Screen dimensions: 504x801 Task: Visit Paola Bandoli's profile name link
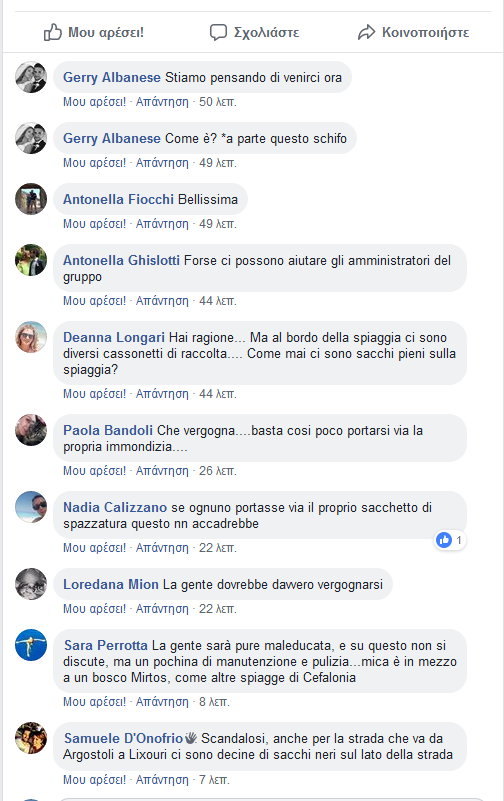pyautogui.click(x=108, y=431)
